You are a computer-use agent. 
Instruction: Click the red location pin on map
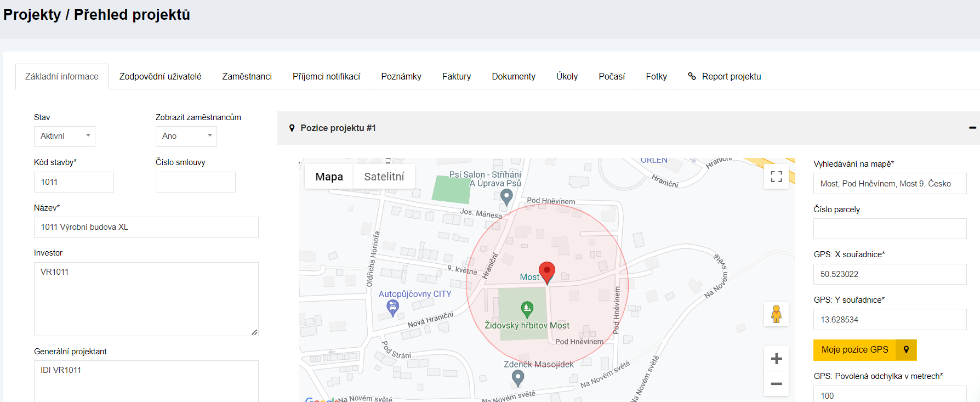click(x=546, y=271)
